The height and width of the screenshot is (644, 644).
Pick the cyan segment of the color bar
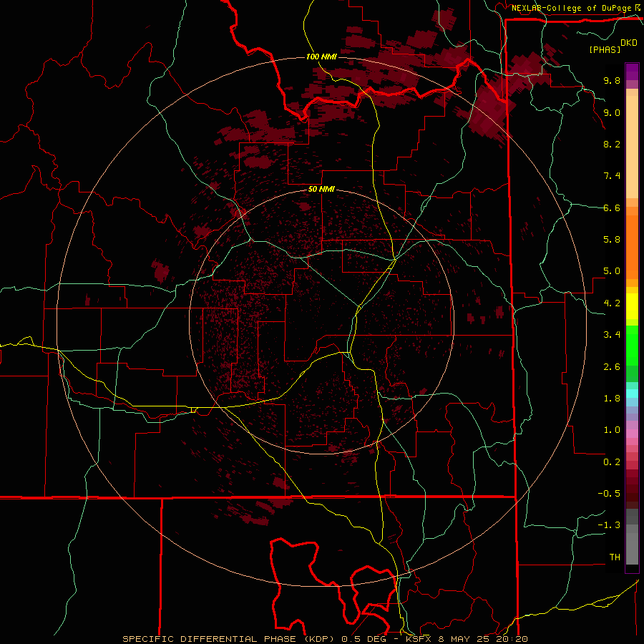632,394
